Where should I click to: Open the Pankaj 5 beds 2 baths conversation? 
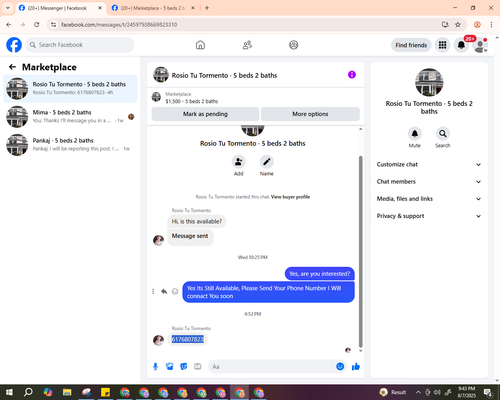click(x=70, y=144)
